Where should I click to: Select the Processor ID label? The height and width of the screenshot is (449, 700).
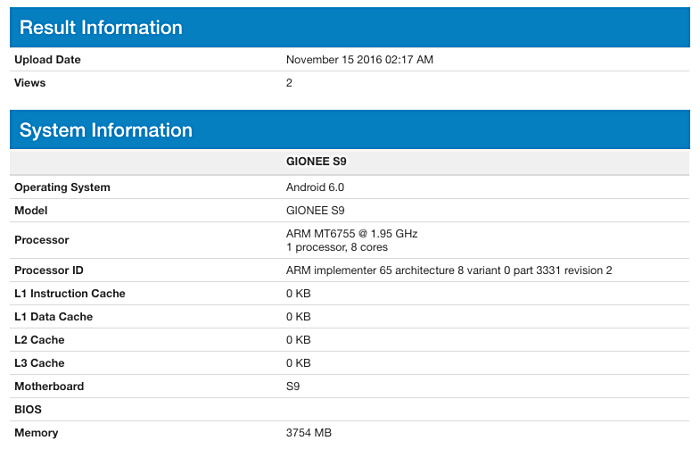pos(50,270)
